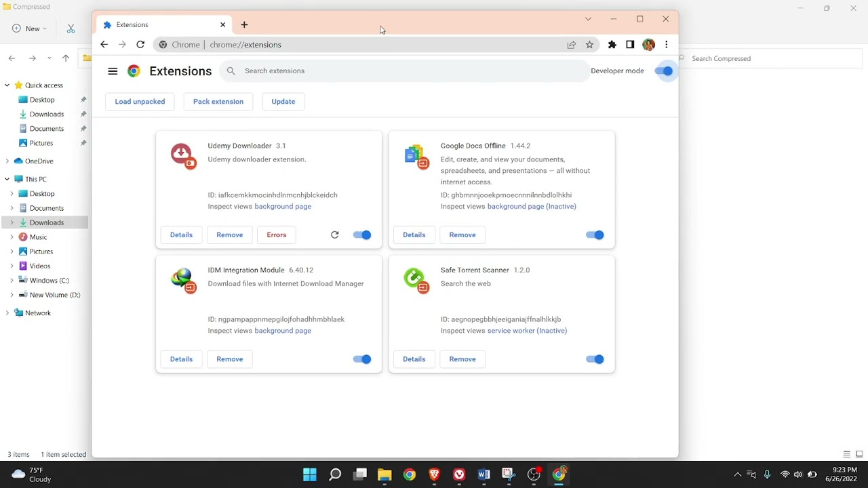This screenshot has width=868, height=488.
Task: Disable the Udemy Downloader extension
Action: tap(362, 235)
